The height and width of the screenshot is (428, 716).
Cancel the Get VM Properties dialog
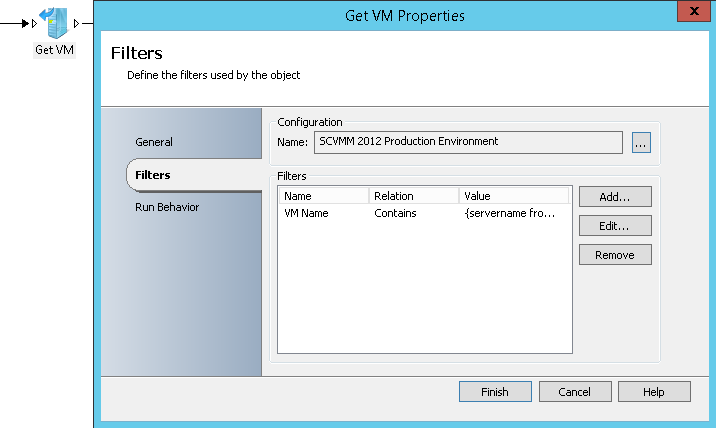(x=575, y=392)
